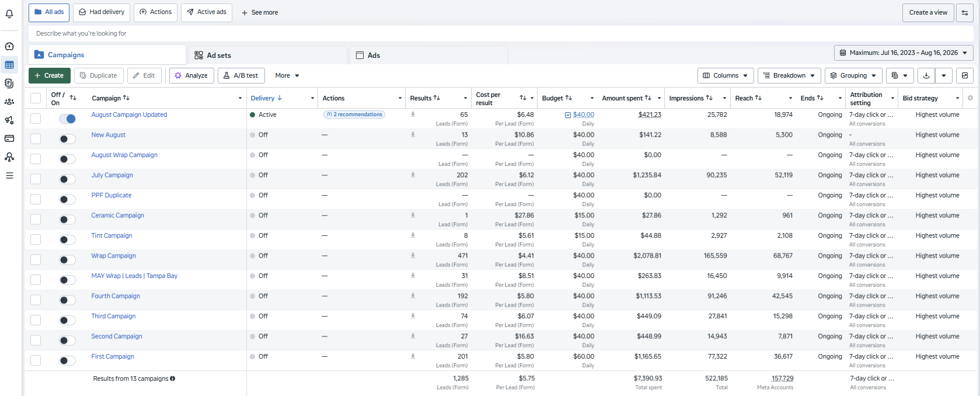Click Create a view button

[928, 13]
